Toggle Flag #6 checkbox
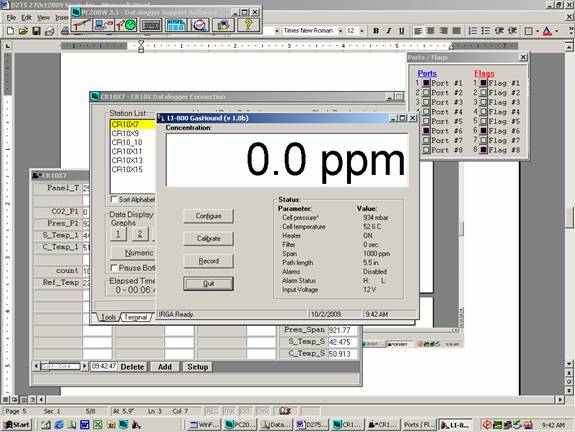Screen dimensions: 575x432 [484, 131]
